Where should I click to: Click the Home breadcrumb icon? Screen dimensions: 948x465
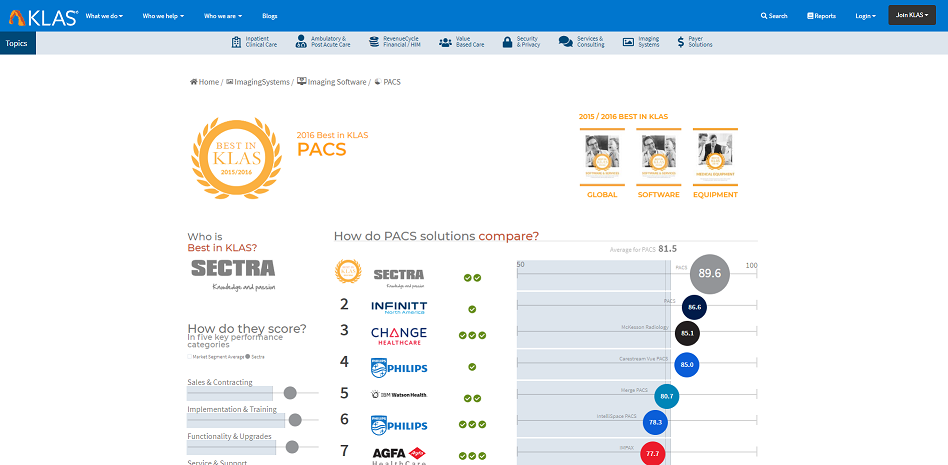point(194,82)
